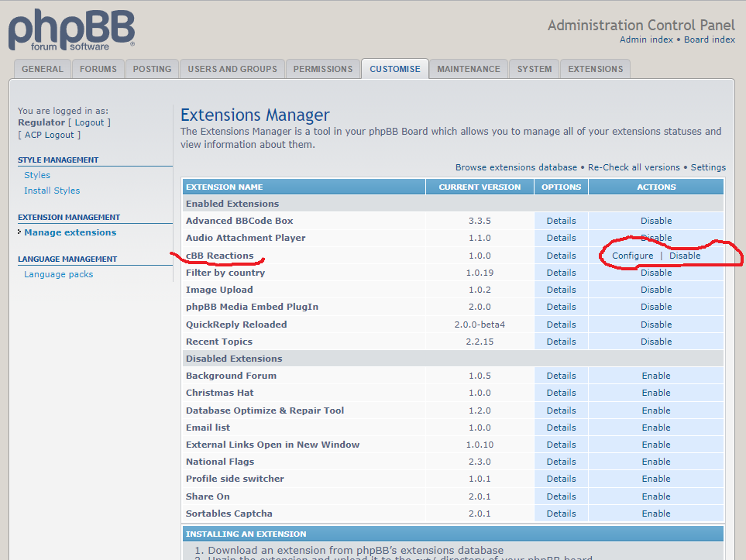
Task: Click Configure for cBB Reactions
Action: (632, 256)
